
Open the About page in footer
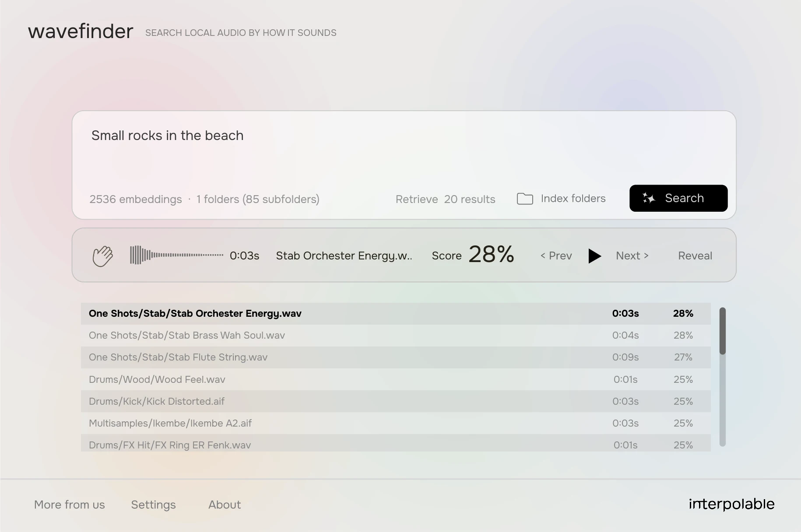click(225, 505)
